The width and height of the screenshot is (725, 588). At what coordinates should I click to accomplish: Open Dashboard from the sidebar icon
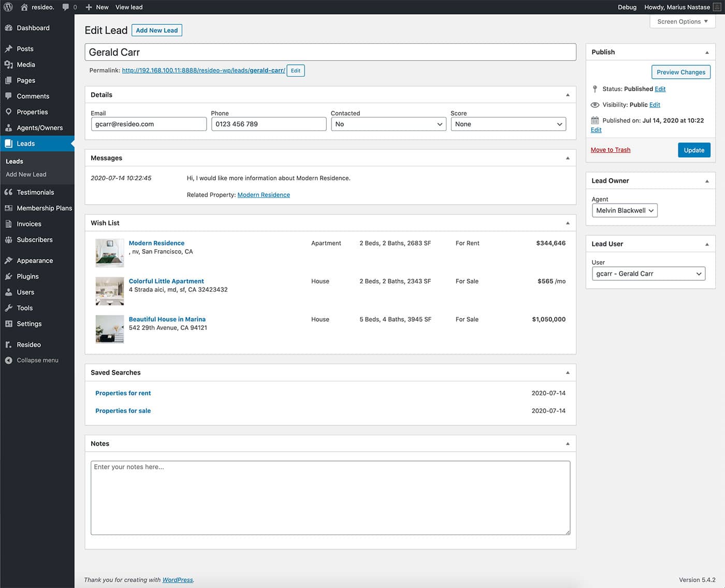[x=9, y=28]
